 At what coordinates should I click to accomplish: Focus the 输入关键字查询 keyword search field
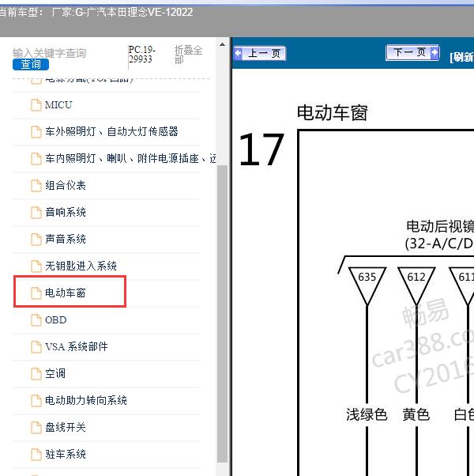pyautogui.click(x=50, y=53)
